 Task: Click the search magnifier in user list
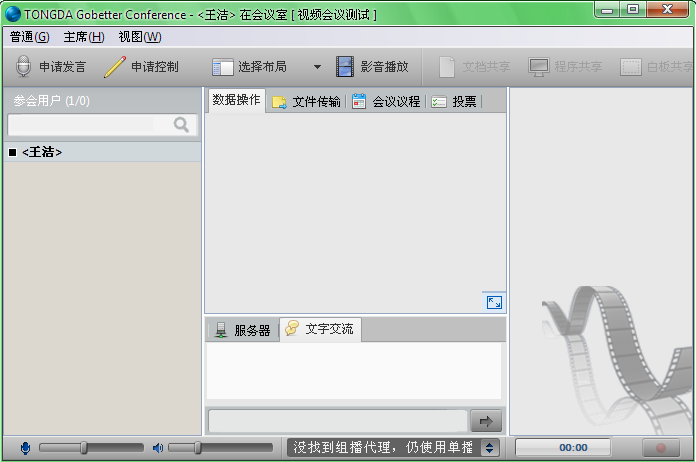(181, 125)
